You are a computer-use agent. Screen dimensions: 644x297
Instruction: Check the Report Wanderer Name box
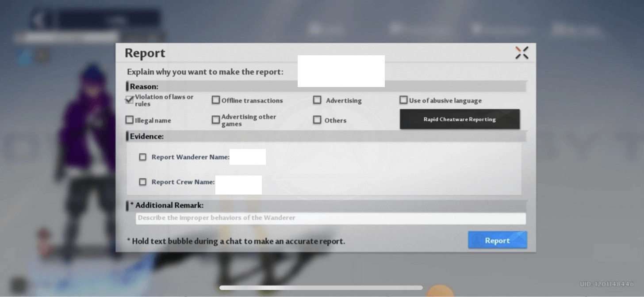point(142,157)
